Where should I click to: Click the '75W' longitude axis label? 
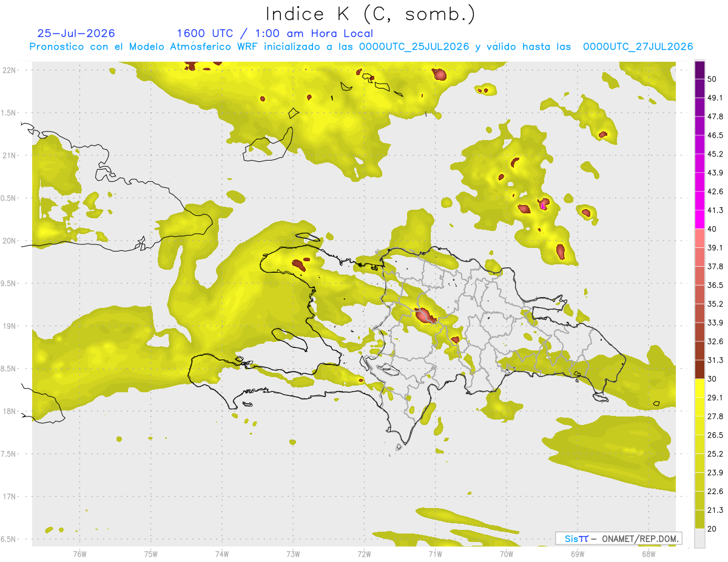tap(151, 554)
